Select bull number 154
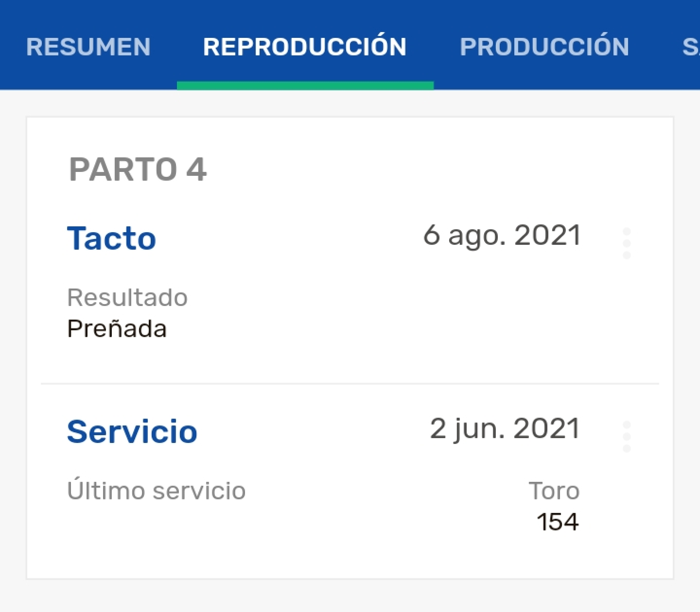The width and height of the screenshot is (700, 612). pos(558,522)
